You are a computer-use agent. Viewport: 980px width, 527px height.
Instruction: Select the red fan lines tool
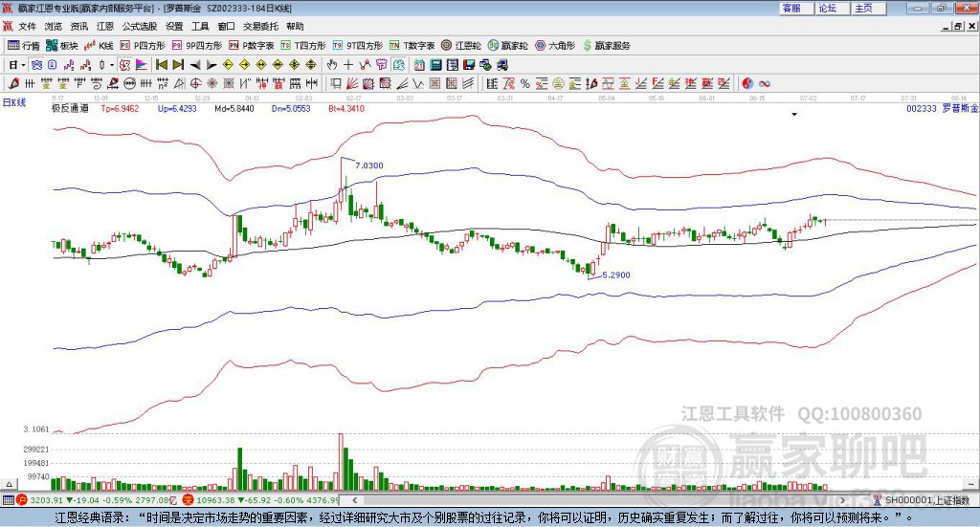352,83
